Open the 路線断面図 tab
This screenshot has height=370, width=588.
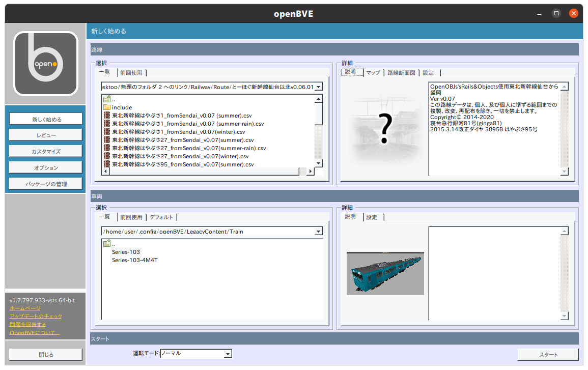pyautogui.click(x=402, y=73)
